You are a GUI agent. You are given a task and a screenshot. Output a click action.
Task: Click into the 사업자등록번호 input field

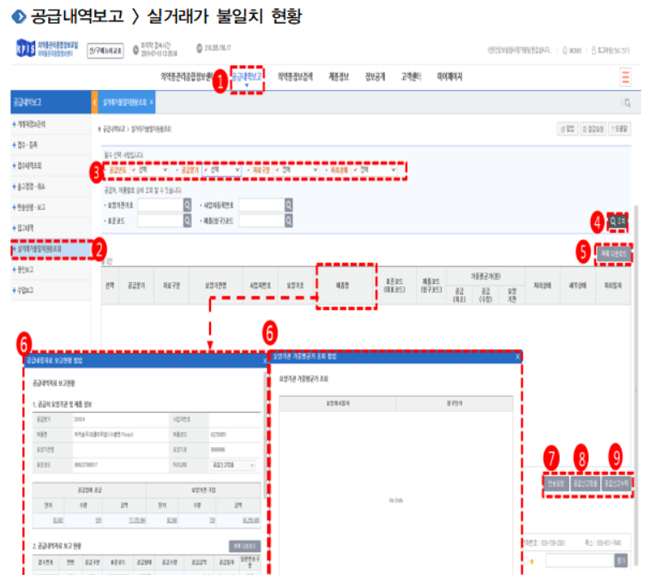(x=262, y=205)
